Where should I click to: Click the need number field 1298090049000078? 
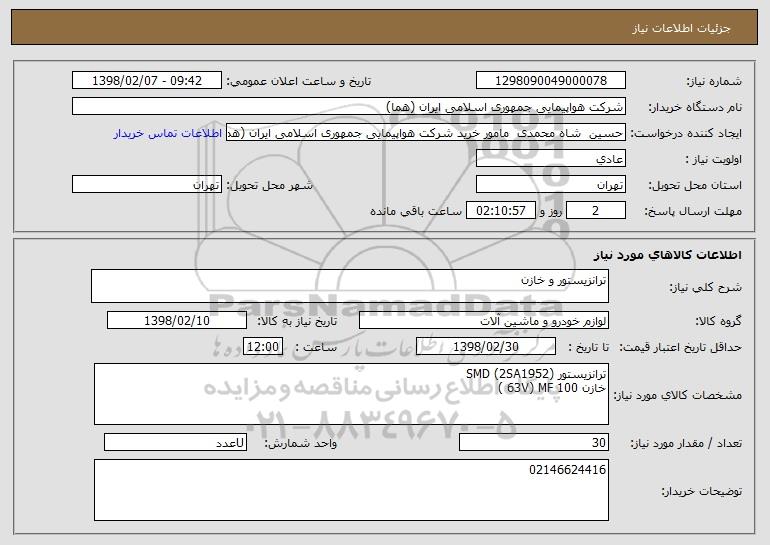point(550,81)
